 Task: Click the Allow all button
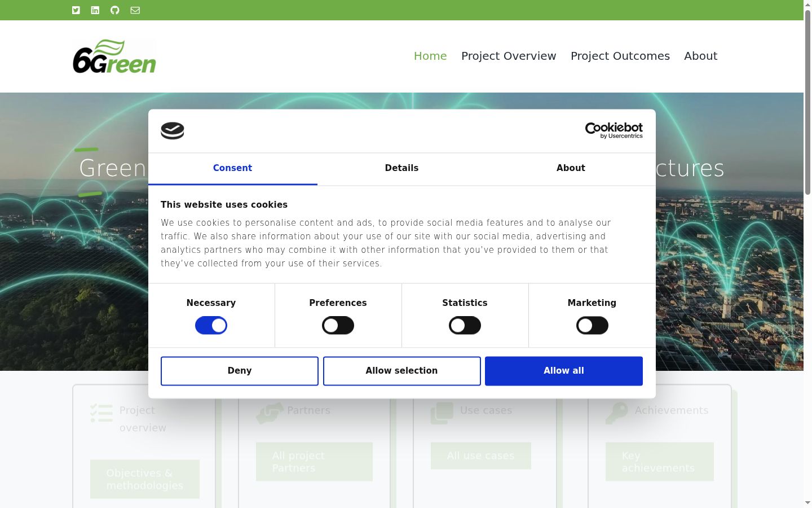tap(564, 371)
